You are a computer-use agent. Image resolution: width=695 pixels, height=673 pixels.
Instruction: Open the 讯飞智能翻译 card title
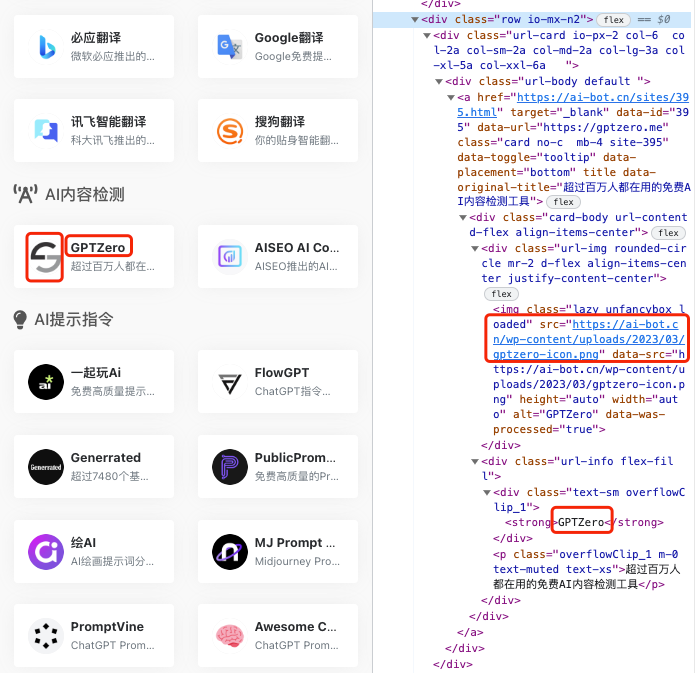(x=109, y=121)
